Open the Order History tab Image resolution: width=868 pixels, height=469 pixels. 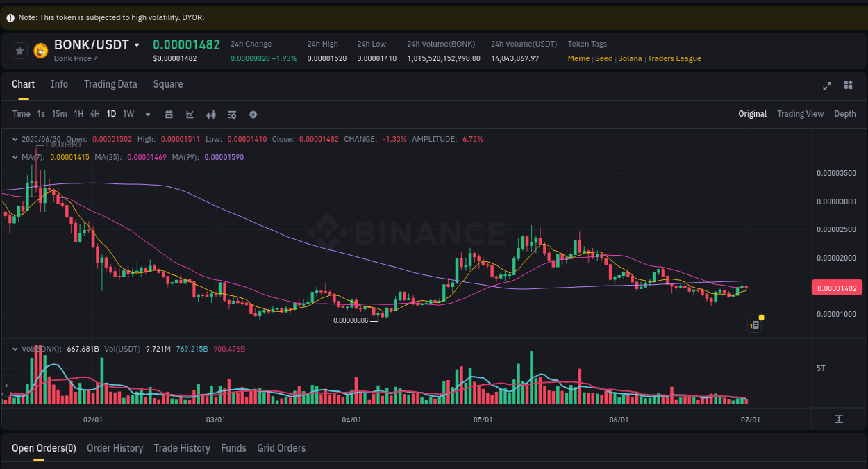[115, 448]
